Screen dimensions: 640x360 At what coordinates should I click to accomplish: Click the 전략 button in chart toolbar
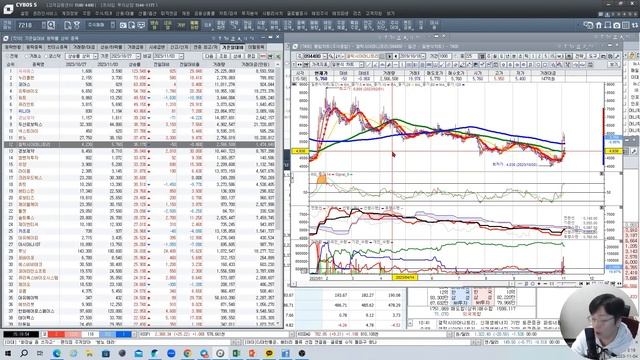580,56
